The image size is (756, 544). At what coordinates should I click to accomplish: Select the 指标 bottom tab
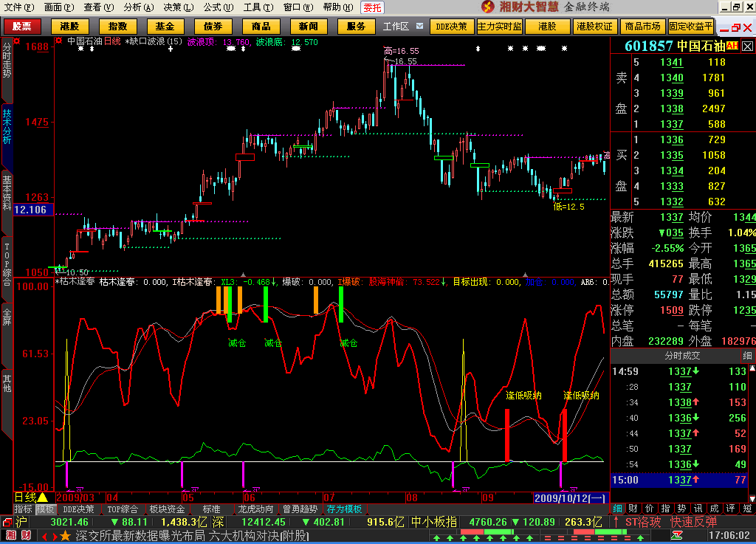pyautogui.click(x=24, y=509)
